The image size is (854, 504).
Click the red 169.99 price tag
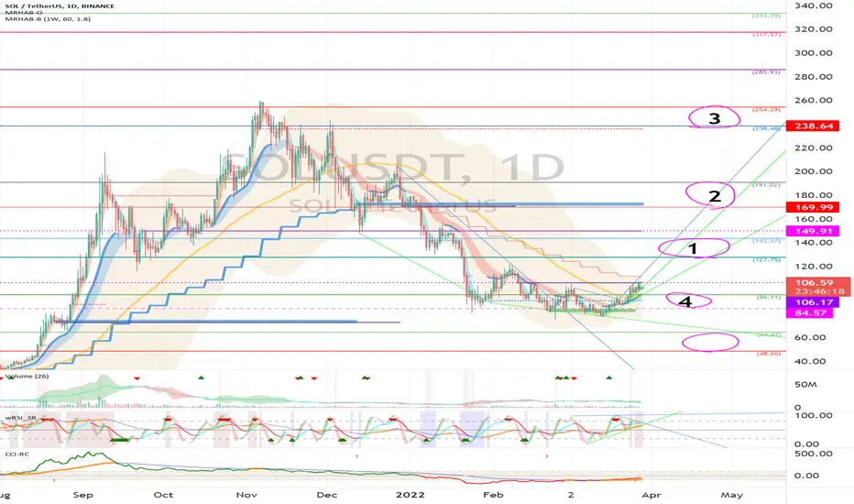click(813, 207)
